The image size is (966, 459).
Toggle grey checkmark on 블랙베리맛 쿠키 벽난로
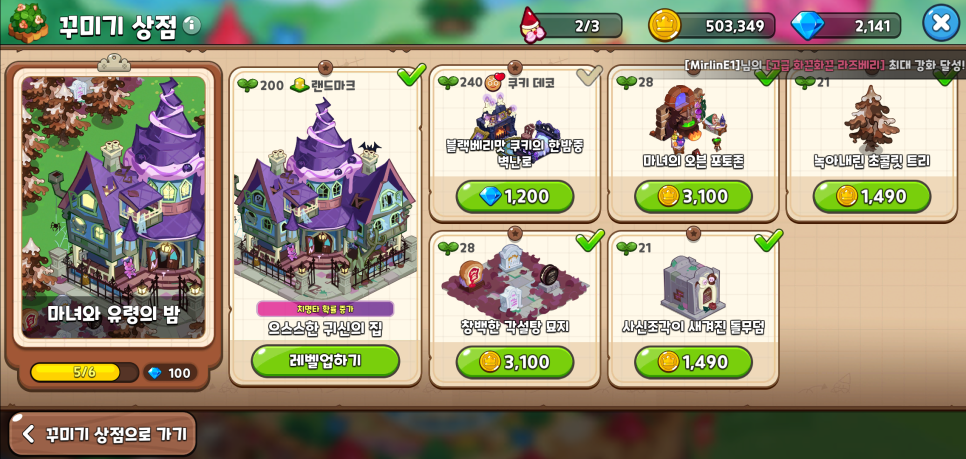[588, 75]
